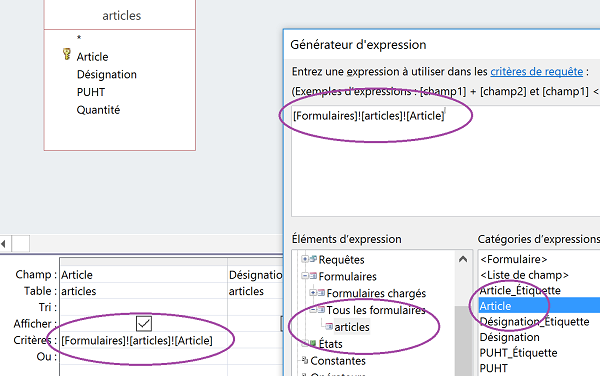Viewport: 600px width, 376px height.
Task: Collapse the Tous les formulaires node
Action: pos(313,309)
